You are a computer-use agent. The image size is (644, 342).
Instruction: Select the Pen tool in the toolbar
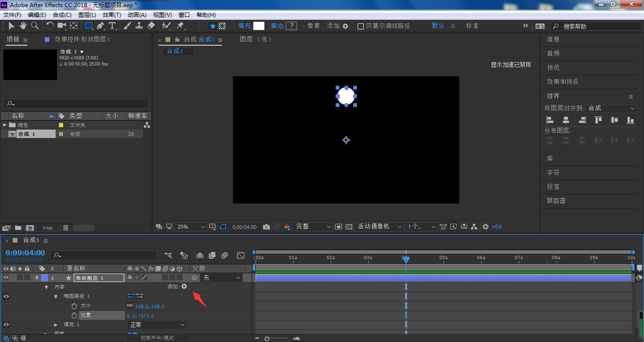(100, 26)
